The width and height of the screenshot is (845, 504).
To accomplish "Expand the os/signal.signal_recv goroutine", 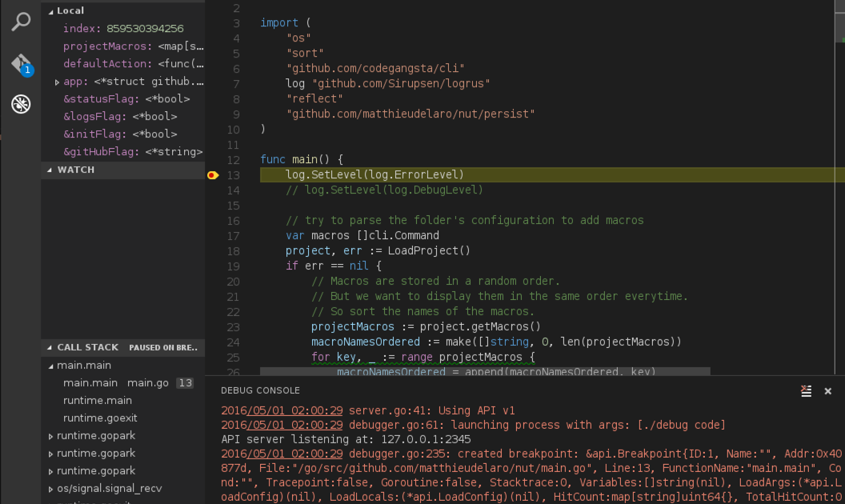I will pyautogui.click(x=50, y=489).
